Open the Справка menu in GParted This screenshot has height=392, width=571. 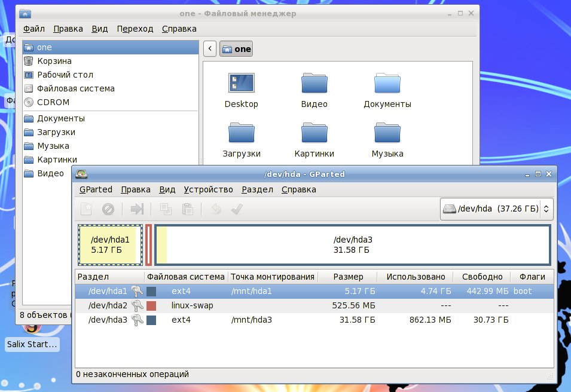click(298, 189)
